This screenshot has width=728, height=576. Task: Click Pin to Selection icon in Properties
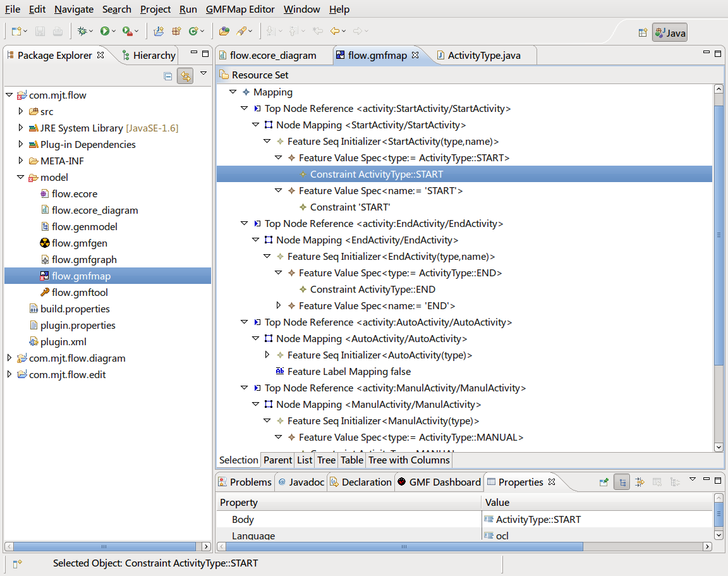(x=604, y=482)
